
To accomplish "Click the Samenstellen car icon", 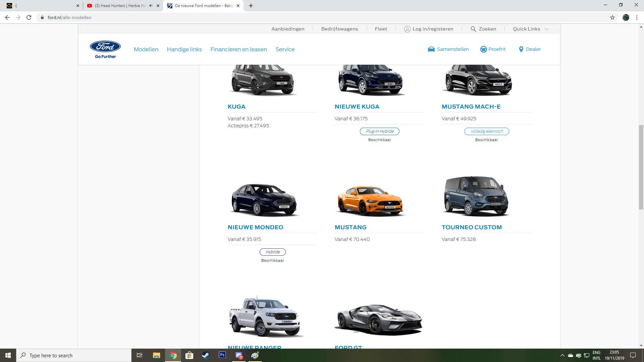I will (x=431, y=49).
